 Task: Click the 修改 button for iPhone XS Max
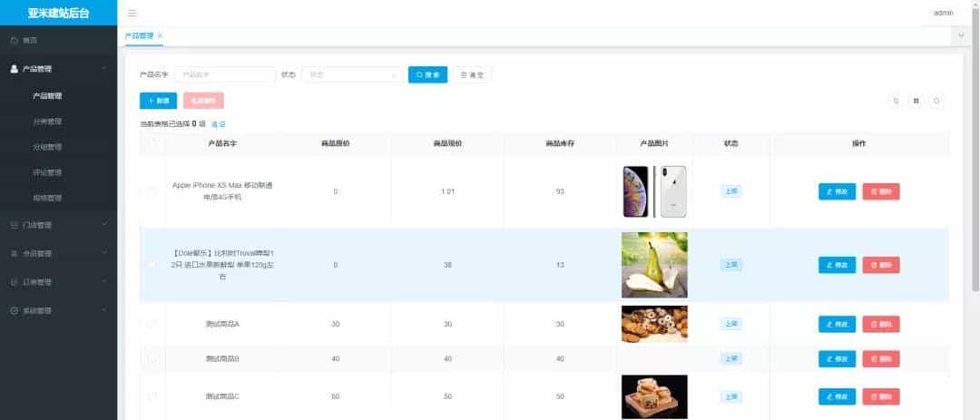(x=837, y=192)
